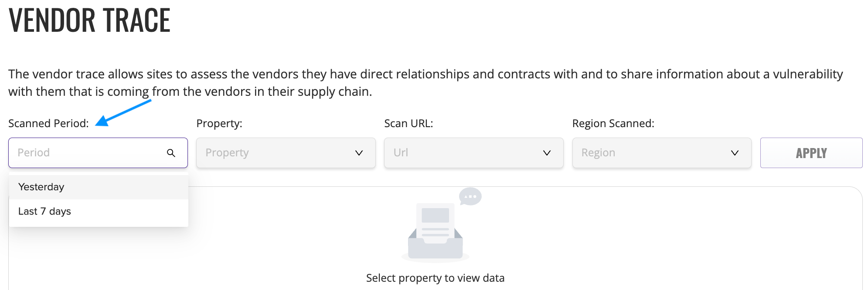Click the Url dropdown chevron arrow
Screen dimensions: 868x290
coord(547,153)
